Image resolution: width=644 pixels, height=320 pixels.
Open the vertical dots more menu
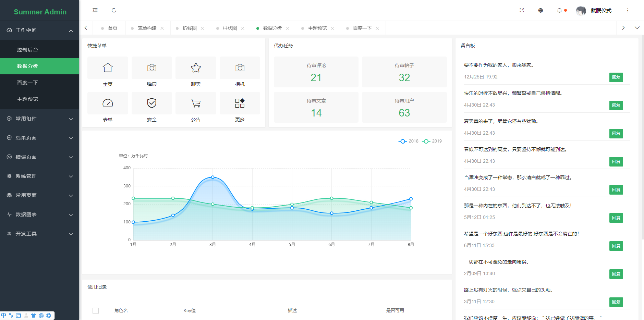[628, 10]
